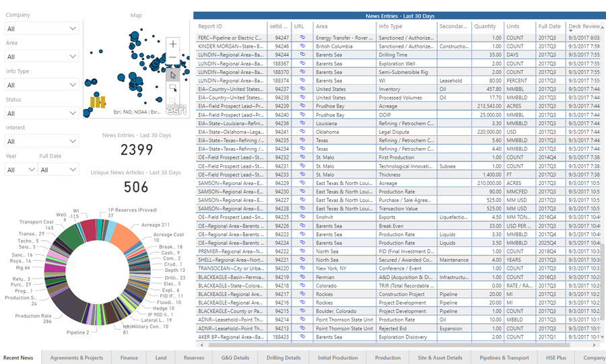Open the Pipelines & Transport tab
The width and height of the screenshot is (606, 364).
504,357
